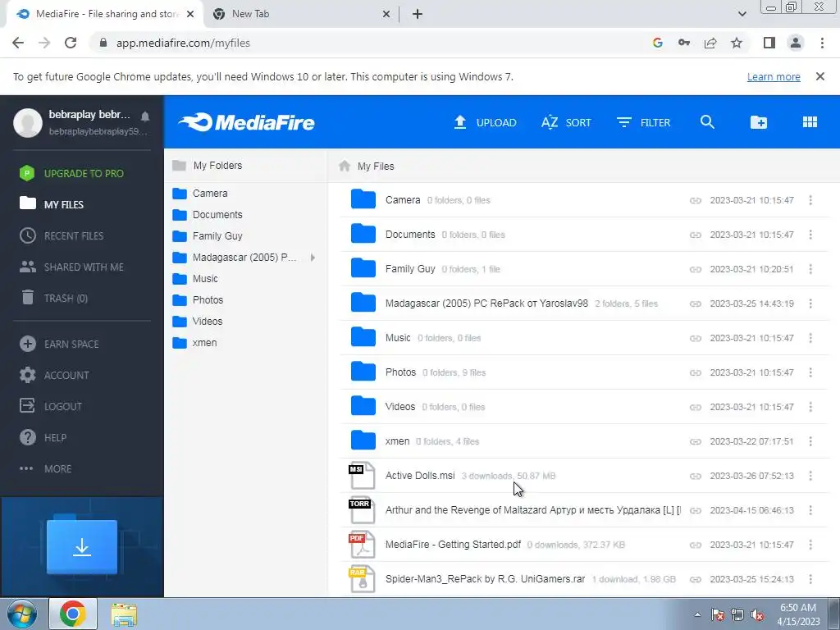Click the share page icon in address bar

(710, 43)
